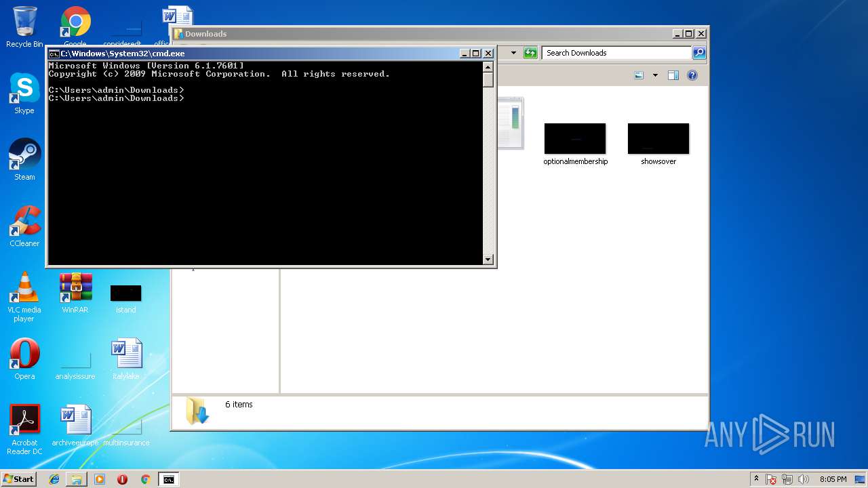This screenshot has width=868, height=488.
Task: Change view icon in Downloads toolbar
Action: point(639,75)
